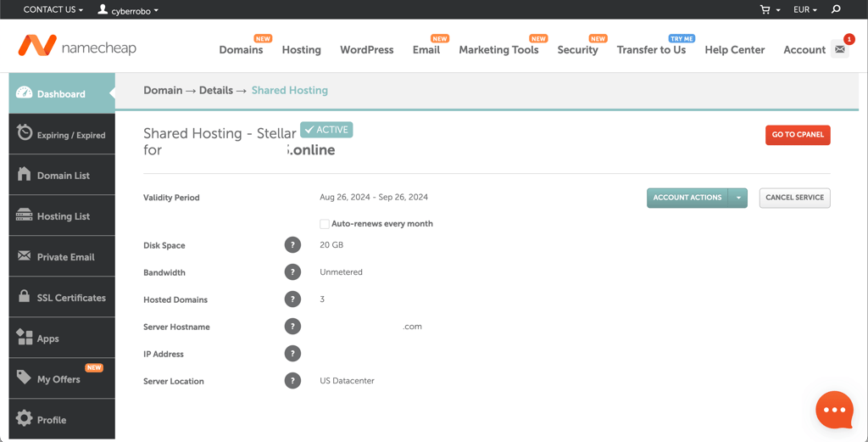Open the EUR currency dropdown
This screenshot has width=868, height=442.
[x=805, y=10]
